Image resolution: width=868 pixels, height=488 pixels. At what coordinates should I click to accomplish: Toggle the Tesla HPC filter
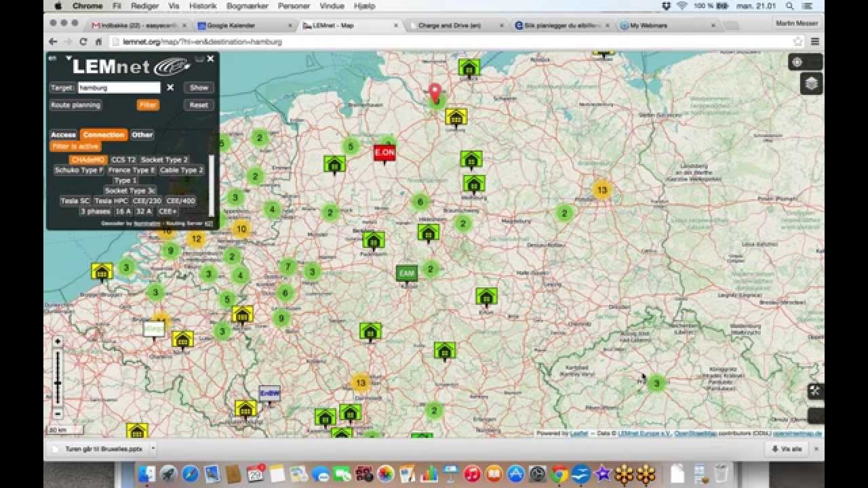(x=111, y=201)
